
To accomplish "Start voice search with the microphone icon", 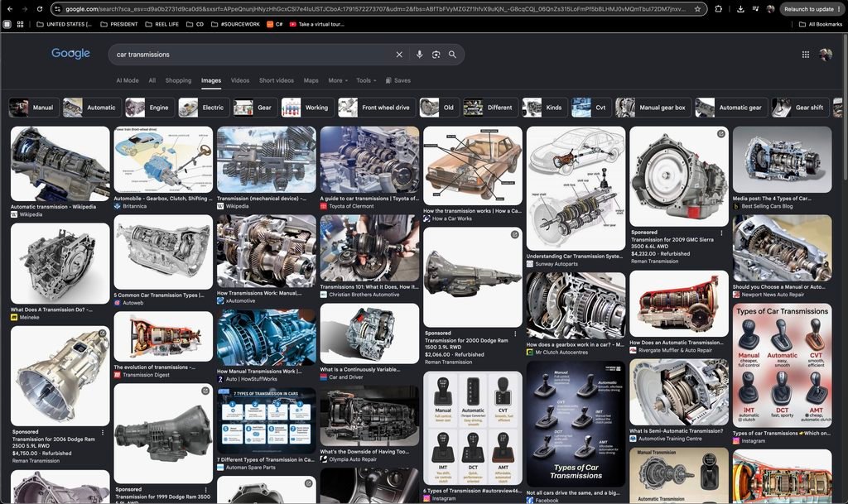I will [x=419, y=55].
